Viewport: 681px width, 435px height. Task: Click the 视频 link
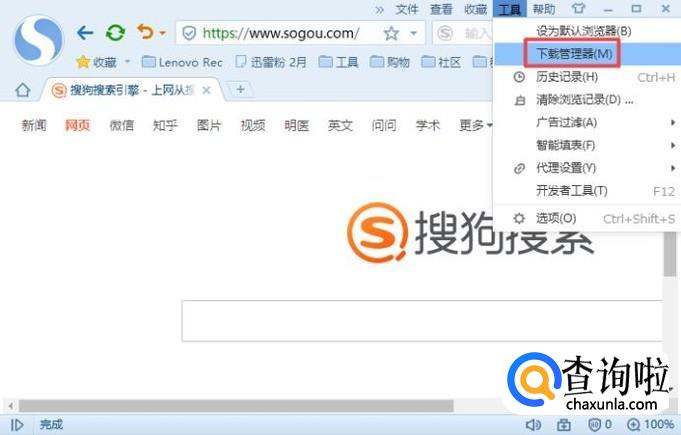pos(253,125)
